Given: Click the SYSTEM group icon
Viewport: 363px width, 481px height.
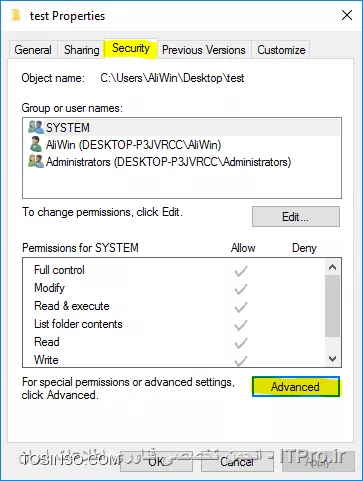Looking at the screenshot, I should click(36, 127).
